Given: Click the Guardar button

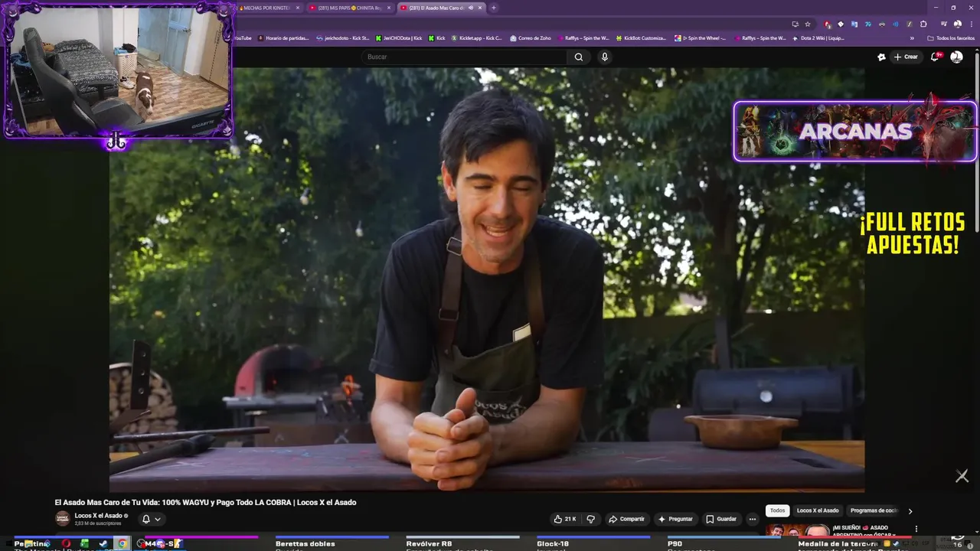Looking at the screenshot, I should 721,519.
